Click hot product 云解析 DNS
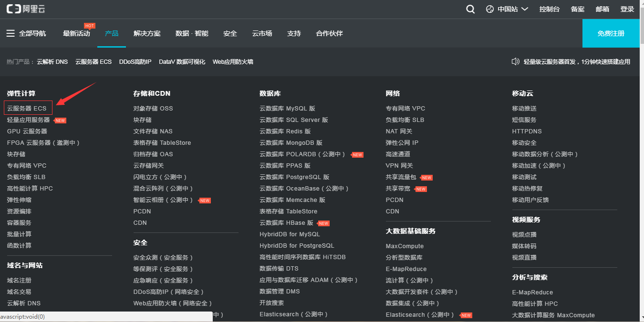 [52, 62]
